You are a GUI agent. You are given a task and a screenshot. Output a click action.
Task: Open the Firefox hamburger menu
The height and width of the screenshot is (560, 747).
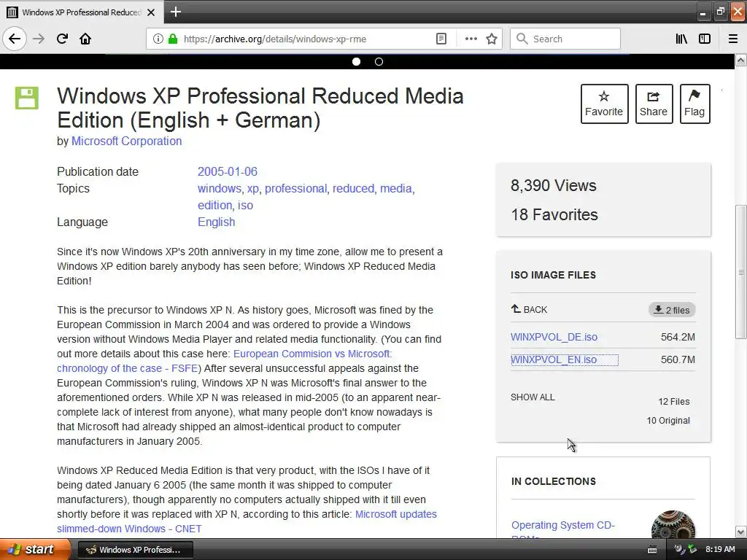[x=733, y=39]
